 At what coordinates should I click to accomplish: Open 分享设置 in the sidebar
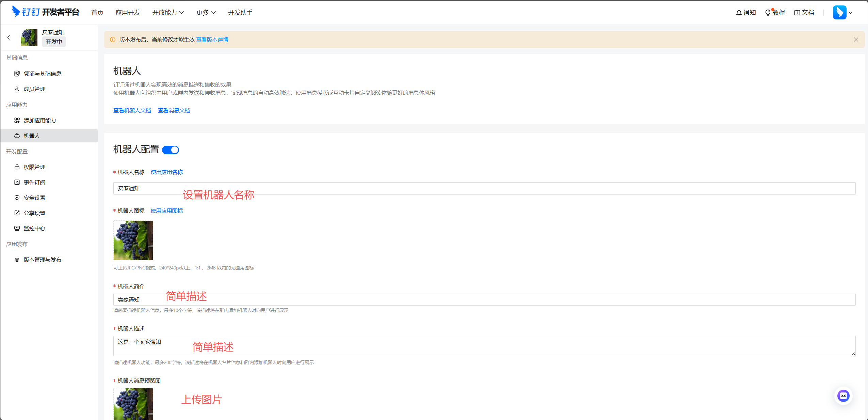(49, 213)
